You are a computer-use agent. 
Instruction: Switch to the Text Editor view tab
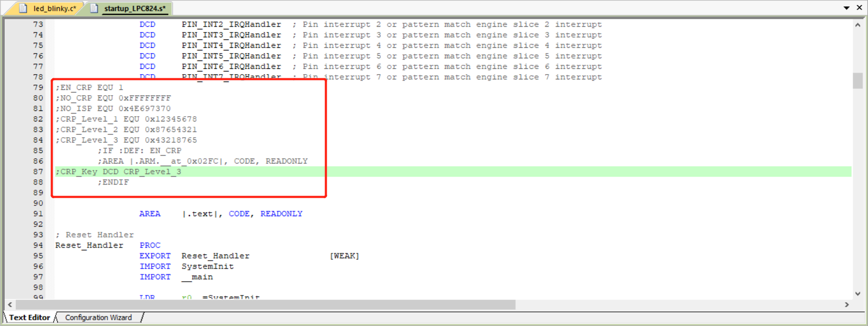tap(29, 318)
